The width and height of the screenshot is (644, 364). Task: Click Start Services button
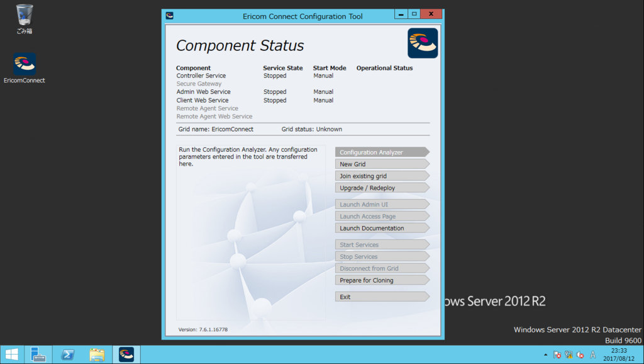(382, 245)
